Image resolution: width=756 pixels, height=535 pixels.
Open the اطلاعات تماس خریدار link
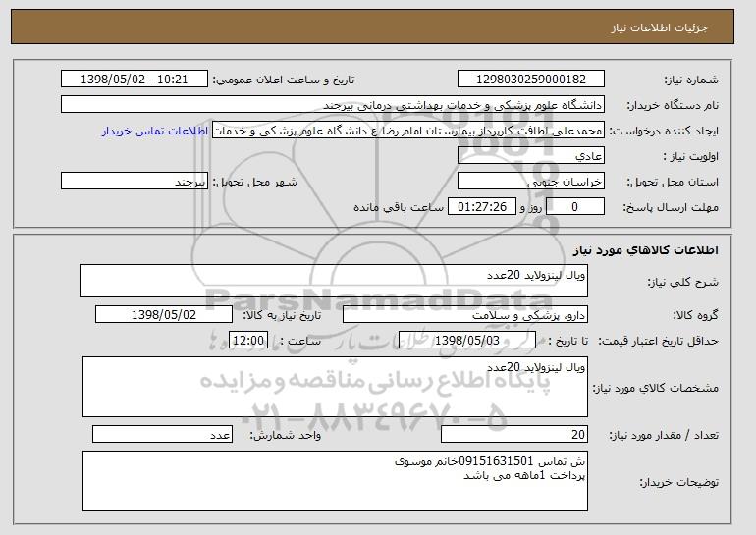(x=155, y=131)
